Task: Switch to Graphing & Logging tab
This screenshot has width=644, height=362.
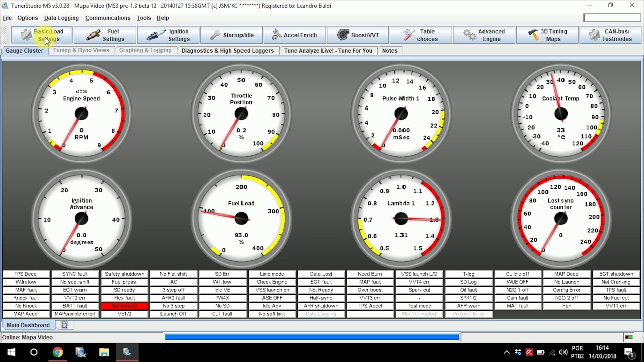Action: [x=145, y=51]
